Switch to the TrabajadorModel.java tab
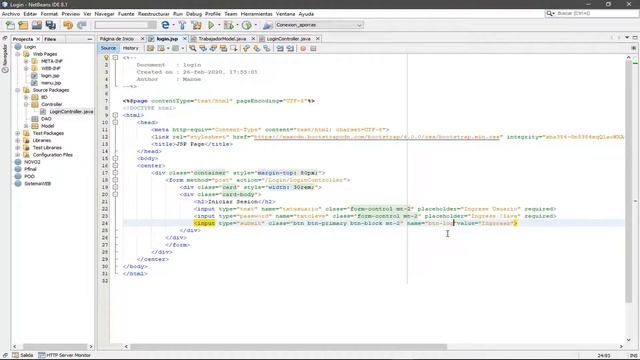 point(222,39)
